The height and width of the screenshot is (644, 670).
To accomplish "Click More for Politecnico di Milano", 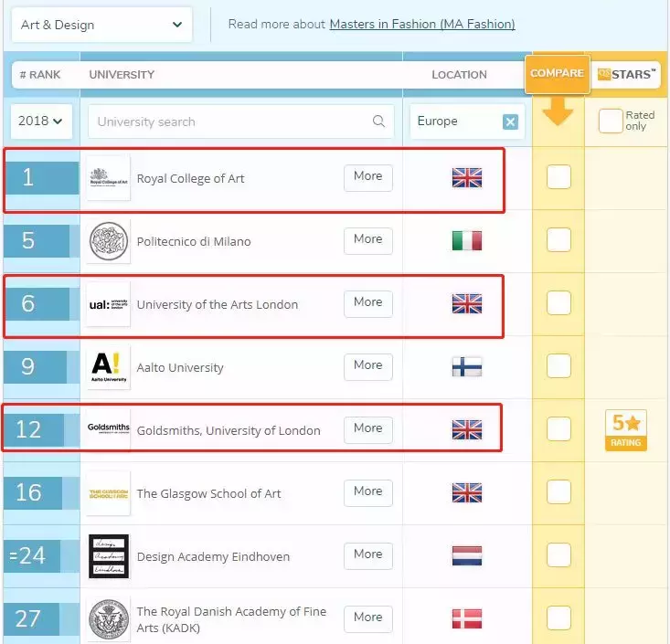I will (367, 241).
